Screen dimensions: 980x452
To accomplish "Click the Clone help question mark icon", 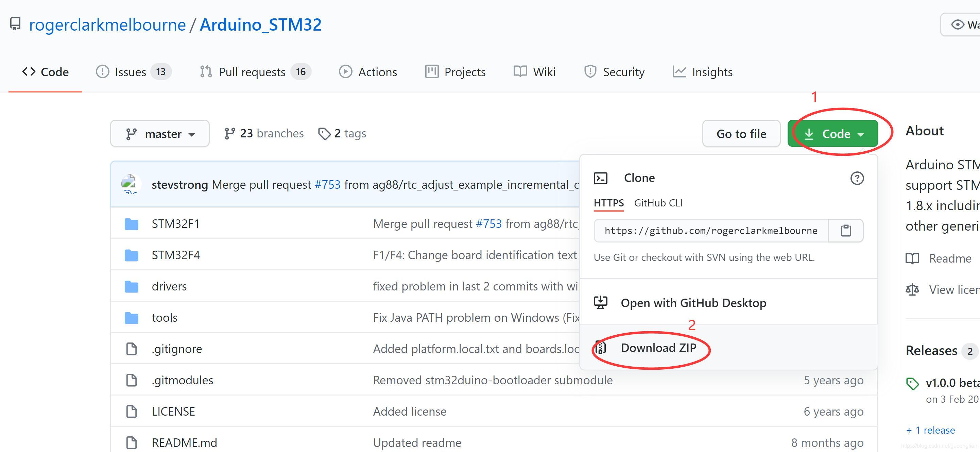I will pos(857,178).
